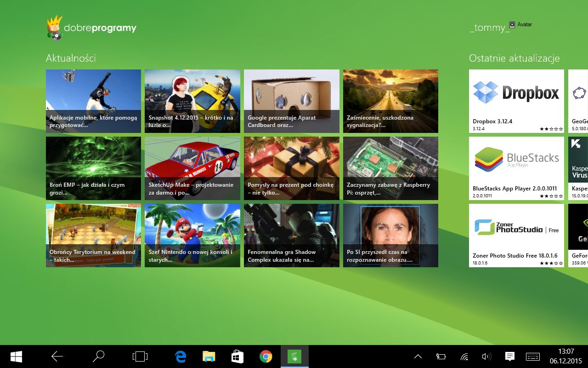
Task: Open the Broń EMP article tile
Action: pyautogui.click(x=93, y=168)
